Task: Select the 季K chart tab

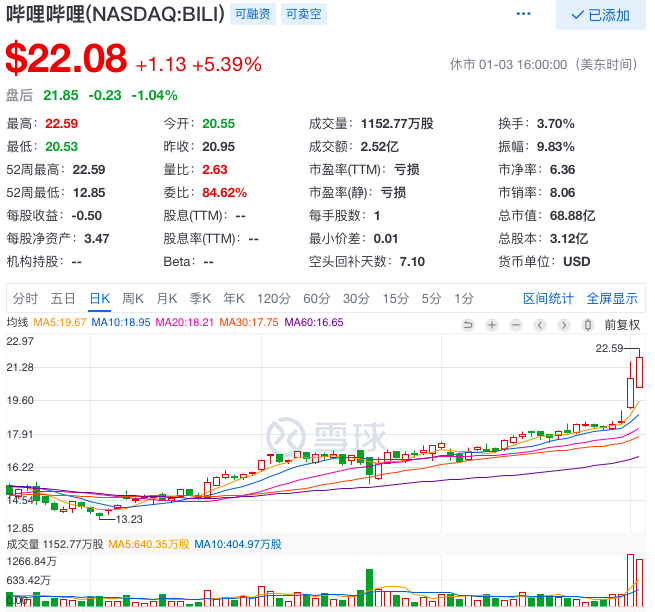Action: coord(200,299)
